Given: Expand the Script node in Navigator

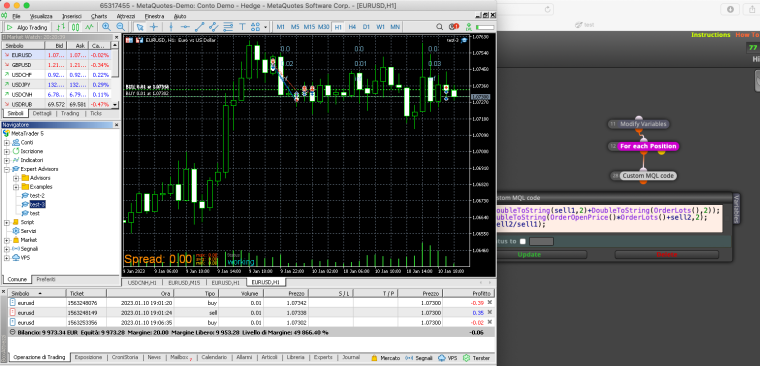Looking at the screenshot, I should pyautogui.click(x=7, y=222).
